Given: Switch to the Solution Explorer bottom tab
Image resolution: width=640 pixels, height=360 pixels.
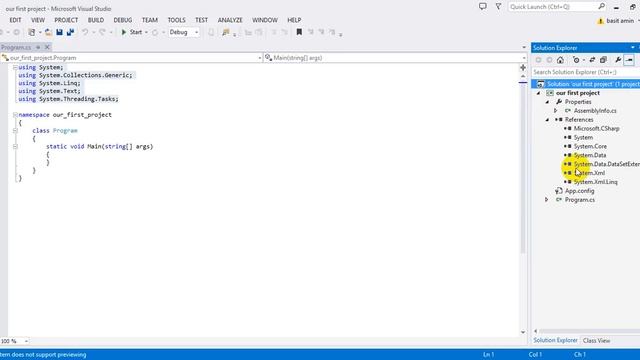Looking at the screenshot, I should (x=556, y=340).
